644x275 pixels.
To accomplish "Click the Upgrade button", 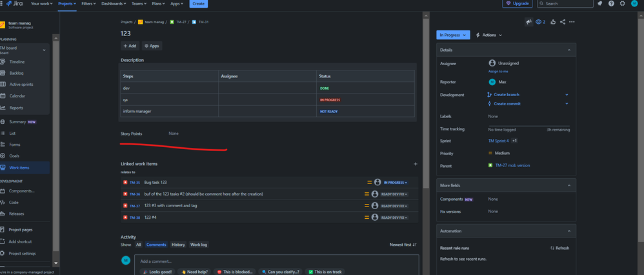I will [x=518, y=4].
